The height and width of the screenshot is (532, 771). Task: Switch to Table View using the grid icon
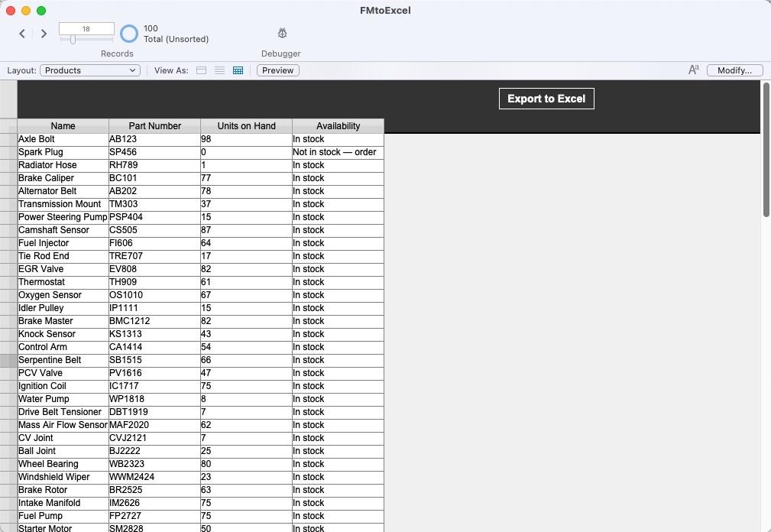click(238, 70)
